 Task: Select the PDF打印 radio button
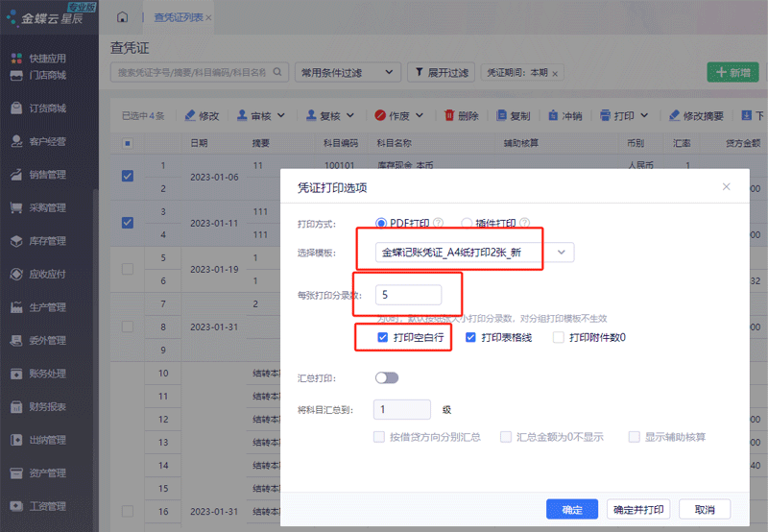click(380, 223)
